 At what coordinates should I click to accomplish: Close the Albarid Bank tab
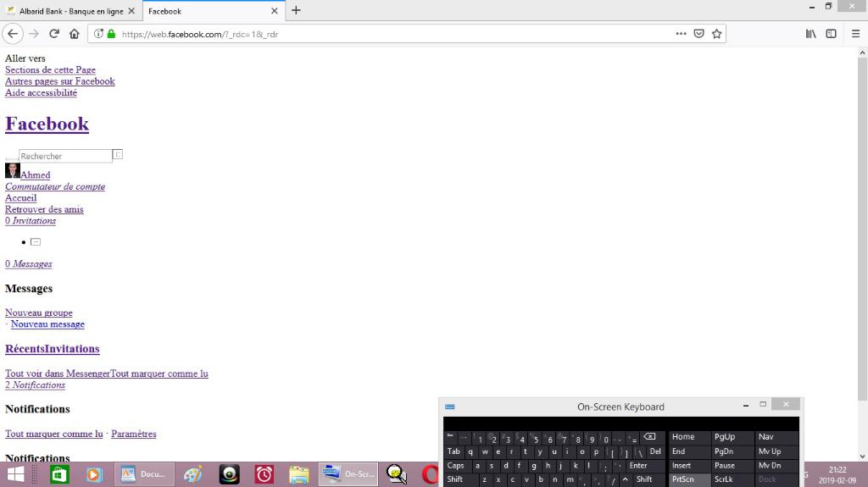(131, 10)
